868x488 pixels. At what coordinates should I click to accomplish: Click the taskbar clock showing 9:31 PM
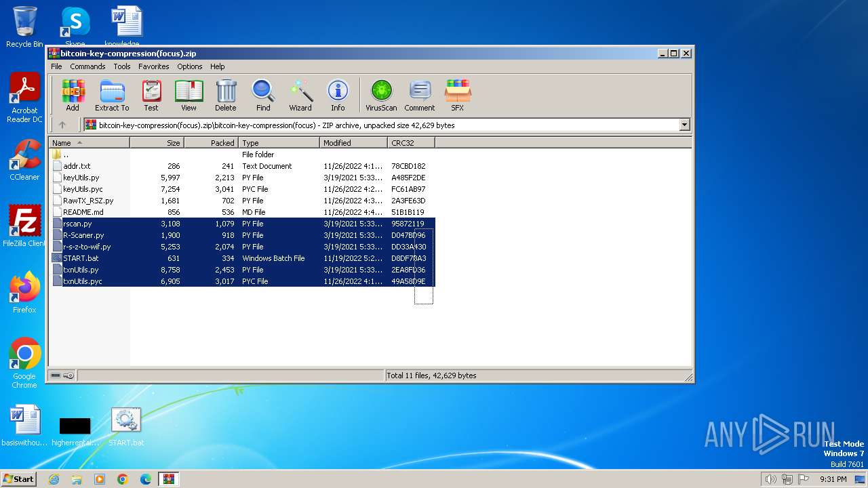coord(833,479)
